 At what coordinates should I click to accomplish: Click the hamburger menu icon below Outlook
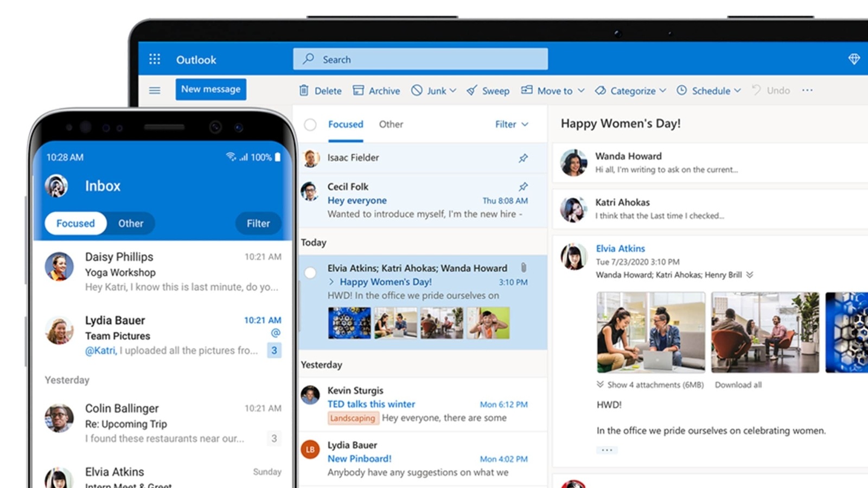pyautogui.click(x=155, y=90)
